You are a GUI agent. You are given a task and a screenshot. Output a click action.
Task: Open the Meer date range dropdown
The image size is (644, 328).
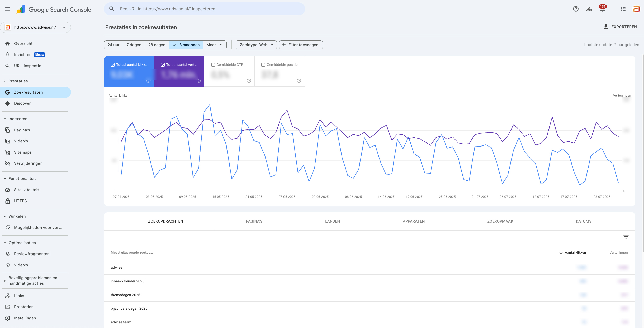tap(215, 45)
